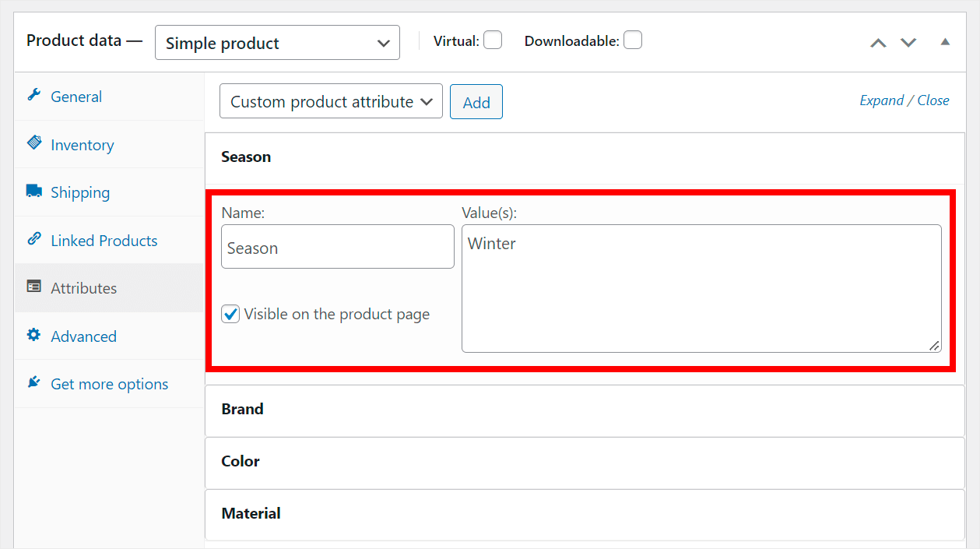Click the tag icon next to Inventory
980x549 pixels.
click(x=33, y=143)
